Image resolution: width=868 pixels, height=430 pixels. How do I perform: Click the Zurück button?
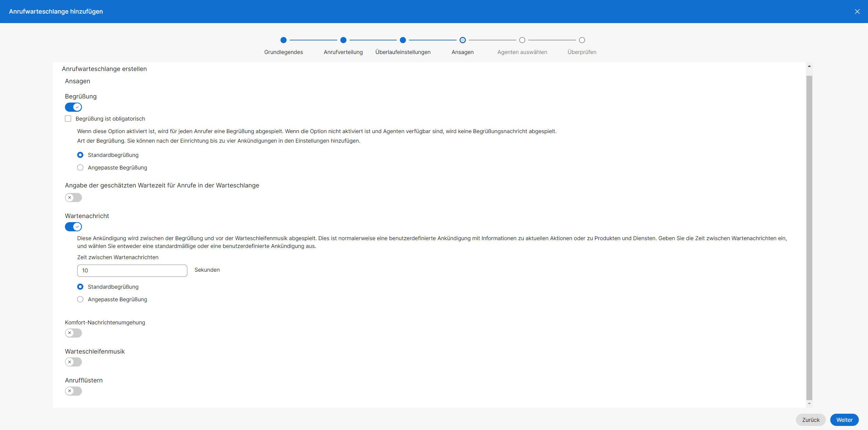click(811, 420)
